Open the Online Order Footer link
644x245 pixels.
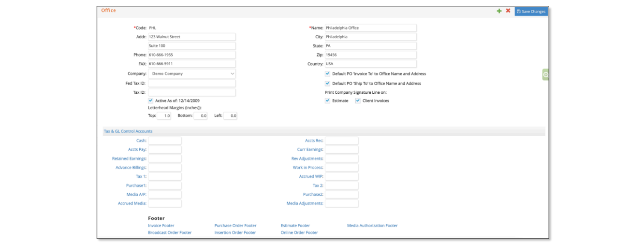[299, 232]
